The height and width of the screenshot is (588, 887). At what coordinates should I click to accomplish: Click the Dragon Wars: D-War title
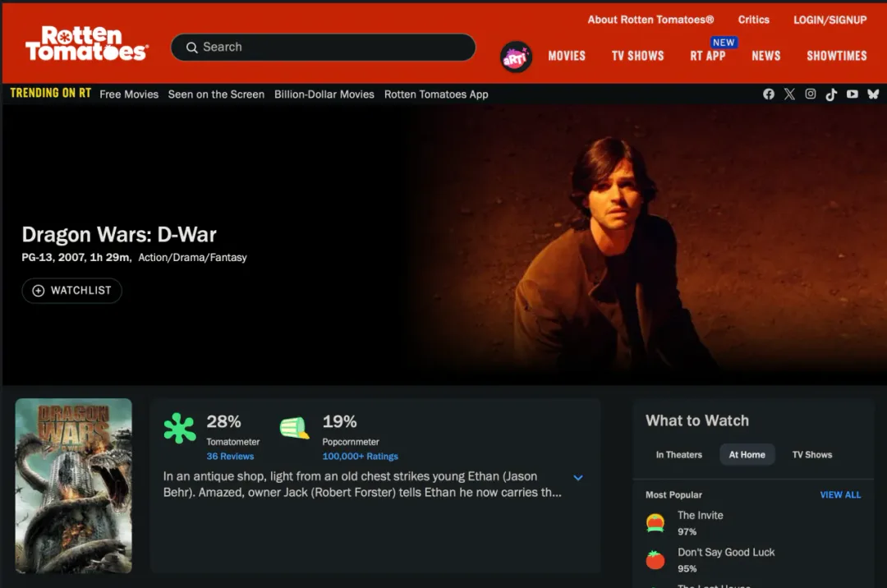click(x=119, y=234)
